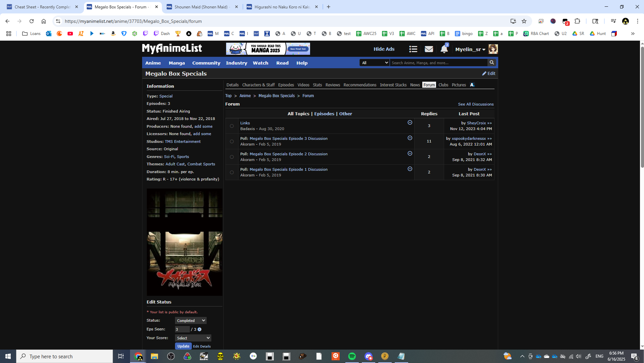
Task: Click ignore icon for Episode 3 Discussion
Action: [410, 138]
